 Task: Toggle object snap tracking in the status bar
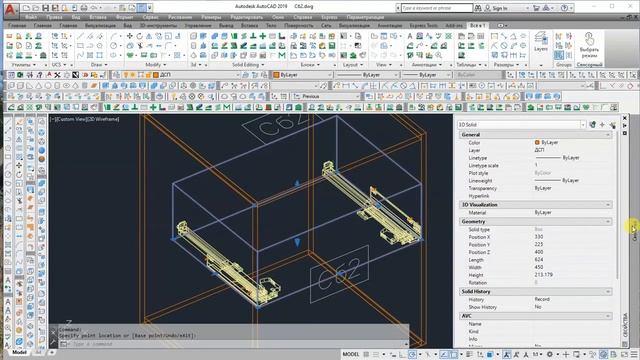[444, 354]
